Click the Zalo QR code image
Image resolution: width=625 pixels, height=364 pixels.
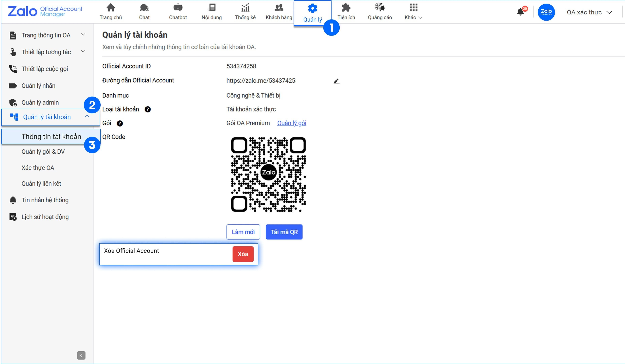click(x=268, y=174)
